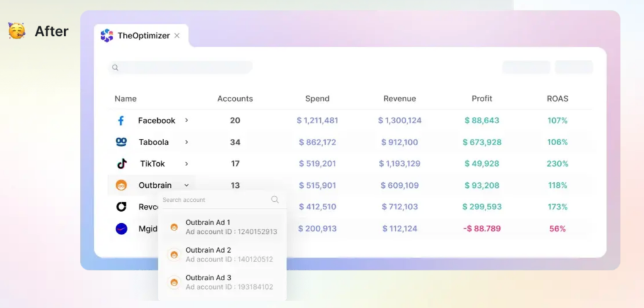This screenshot has height=308, width=644.
Task: Click the party emoji beside After
Action: pyautogui.click(x=16, y=31)
